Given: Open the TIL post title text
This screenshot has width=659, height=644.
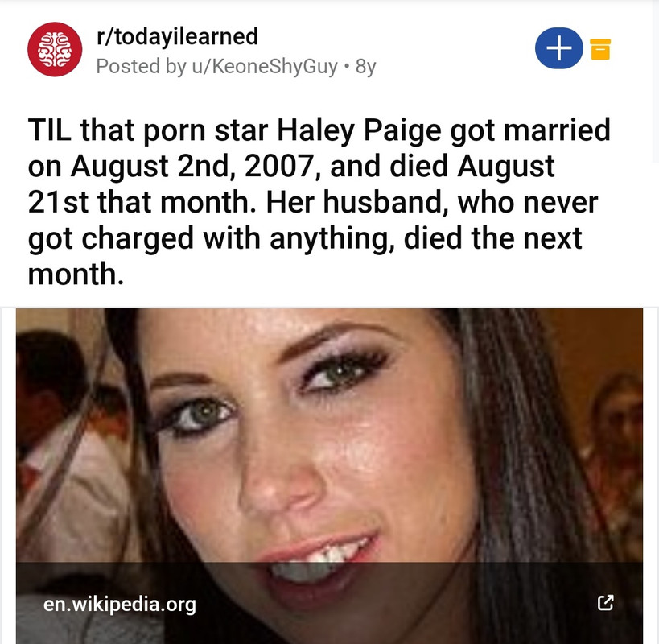Looking at the screenshot, I should (319, 202).
